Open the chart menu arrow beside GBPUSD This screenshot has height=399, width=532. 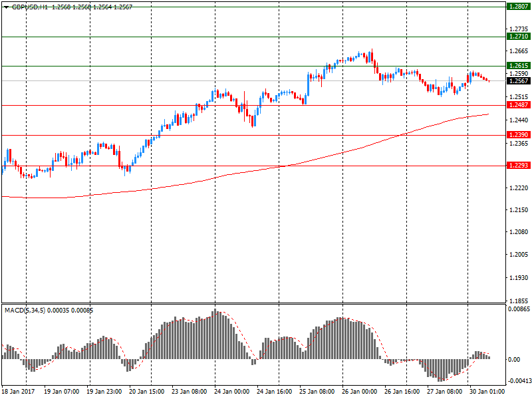coord(6,7)
